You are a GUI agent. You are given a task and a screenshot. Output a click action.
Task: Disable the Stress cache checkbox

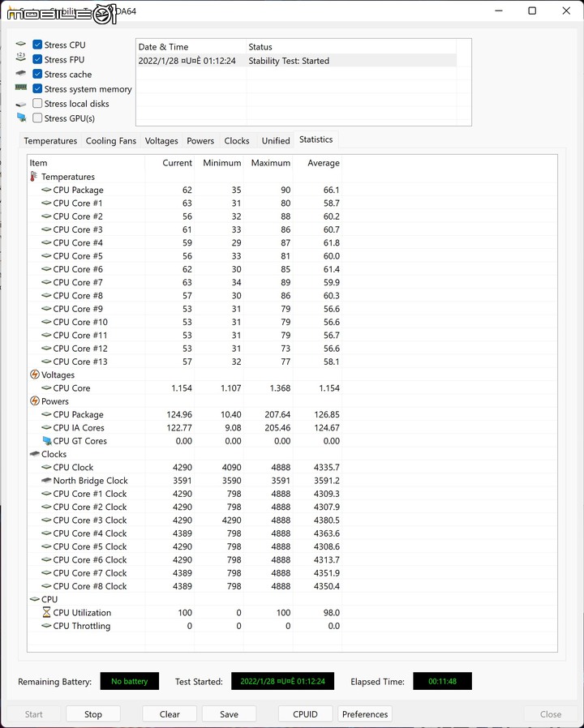(x=37, y=74)
